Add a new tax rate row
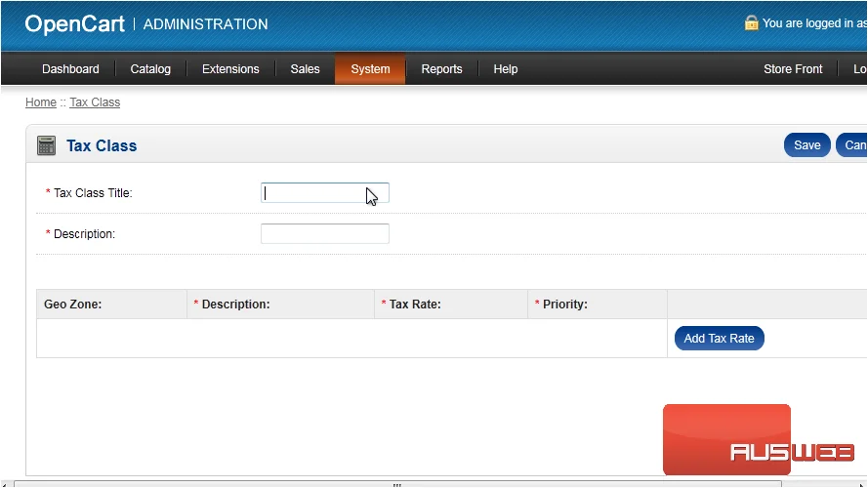 point(719,338)
